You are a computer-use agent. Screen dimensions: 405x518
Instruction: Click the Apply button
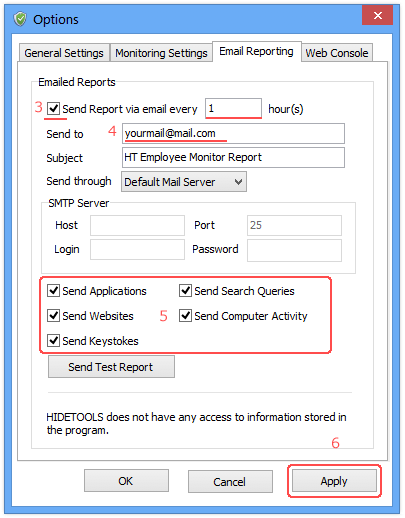point(334,481)
